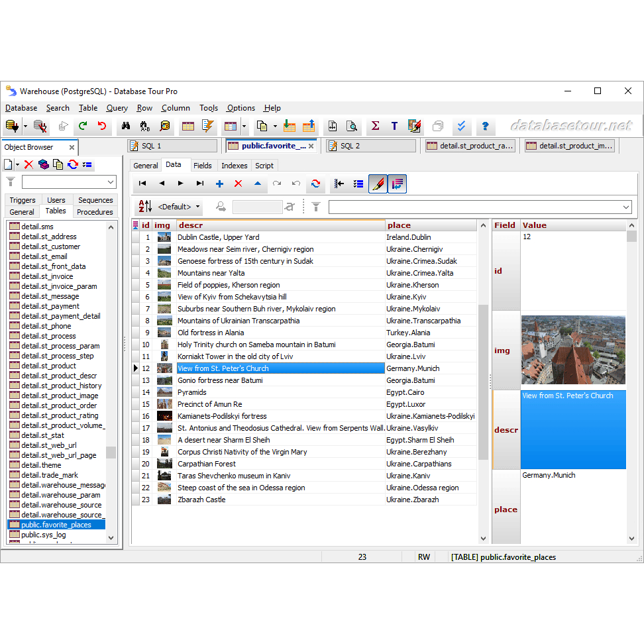Open the Query menu
644x644 pixels.
pyautogui.click(x=117, y=108)
